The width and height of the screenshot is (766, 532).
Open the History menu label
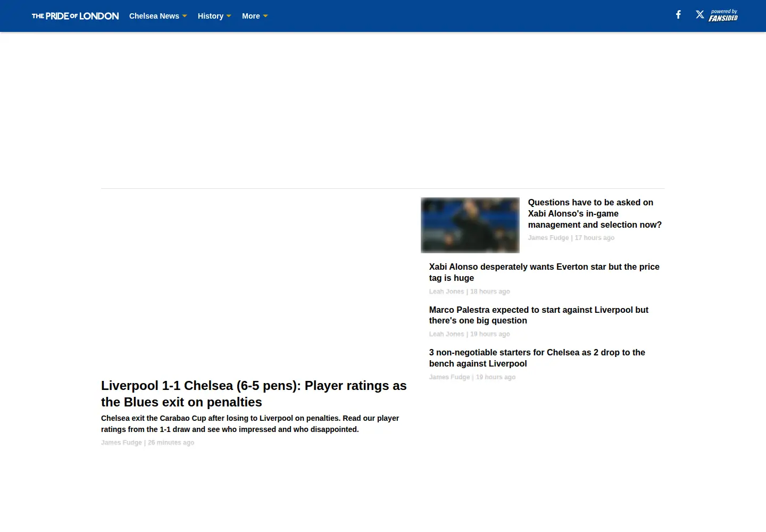(211, 16)
